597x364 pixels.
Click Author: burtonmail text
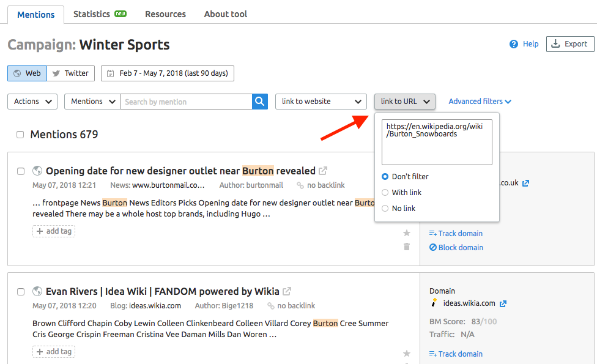251,185
